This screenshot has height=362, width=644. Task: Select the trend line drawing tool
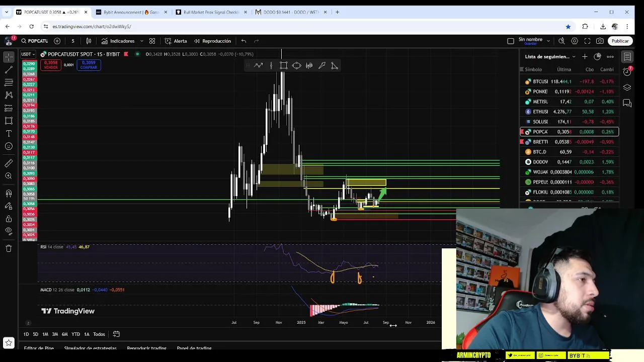[9, 69]
